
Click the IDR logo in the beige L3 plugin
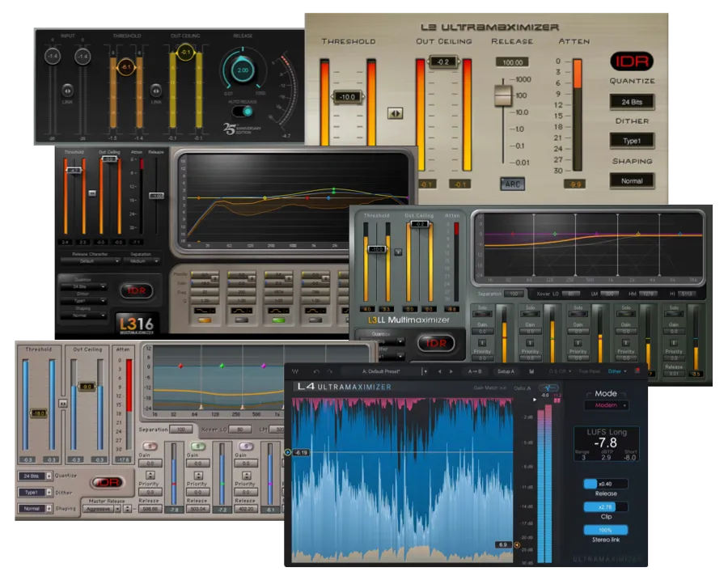click(108, 482)
